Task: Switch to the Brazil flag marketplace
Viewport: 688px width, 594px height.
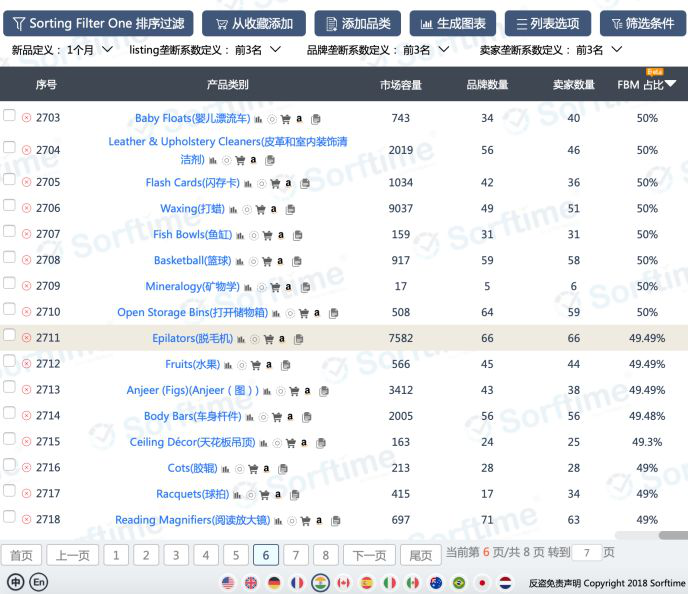Action: click(x=459, y=583)
